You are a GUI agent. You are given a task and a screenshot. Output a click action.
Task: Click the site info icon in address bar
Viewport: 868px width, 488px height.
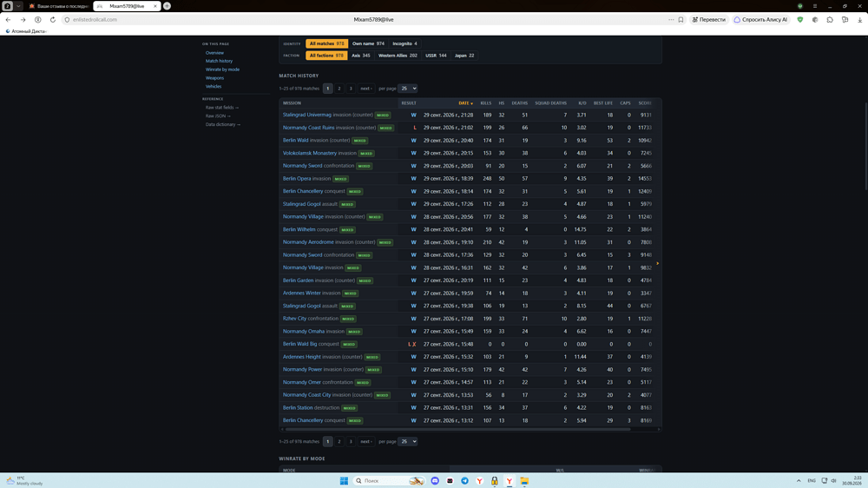(67, 19)
